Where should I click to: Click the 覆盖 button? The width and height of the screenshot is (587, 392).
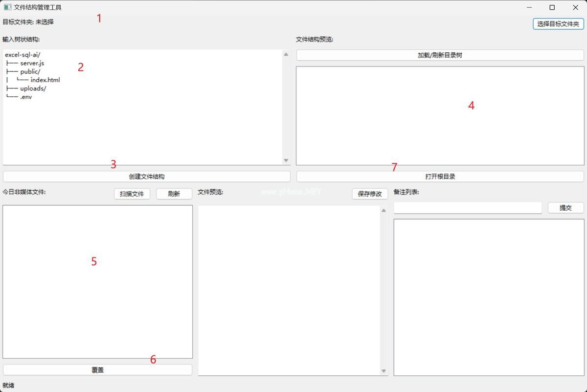tap(97, 370)
